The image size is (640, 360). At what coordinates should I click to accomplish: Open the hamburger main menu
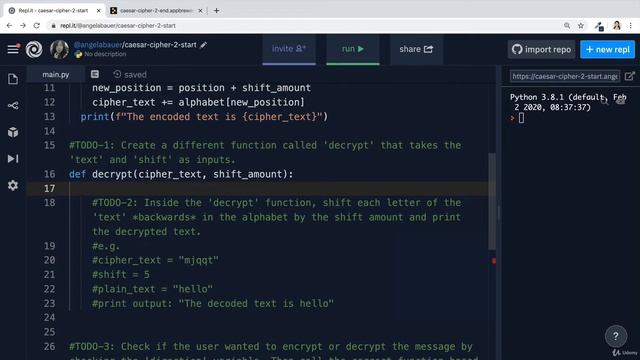(13, 49)
